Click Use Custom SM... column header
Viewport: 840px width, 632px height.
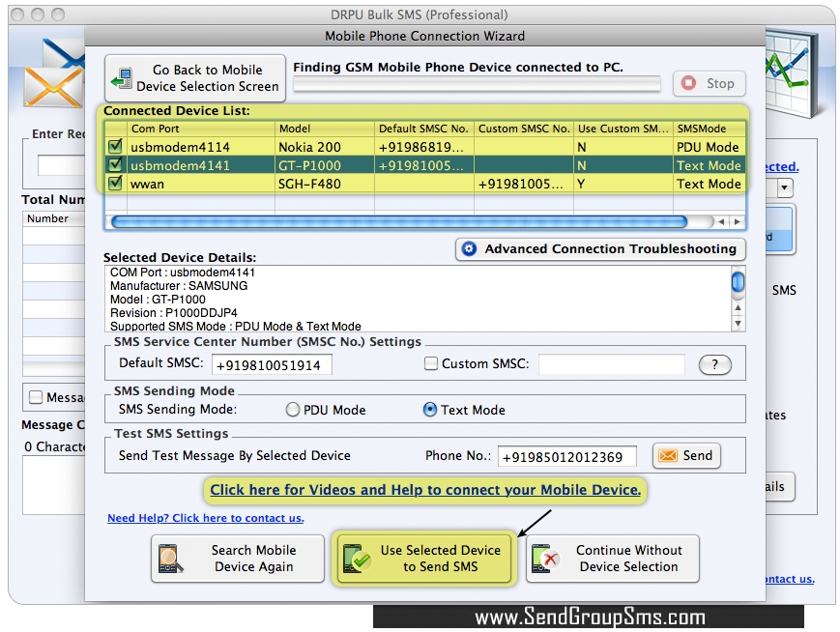623,129
